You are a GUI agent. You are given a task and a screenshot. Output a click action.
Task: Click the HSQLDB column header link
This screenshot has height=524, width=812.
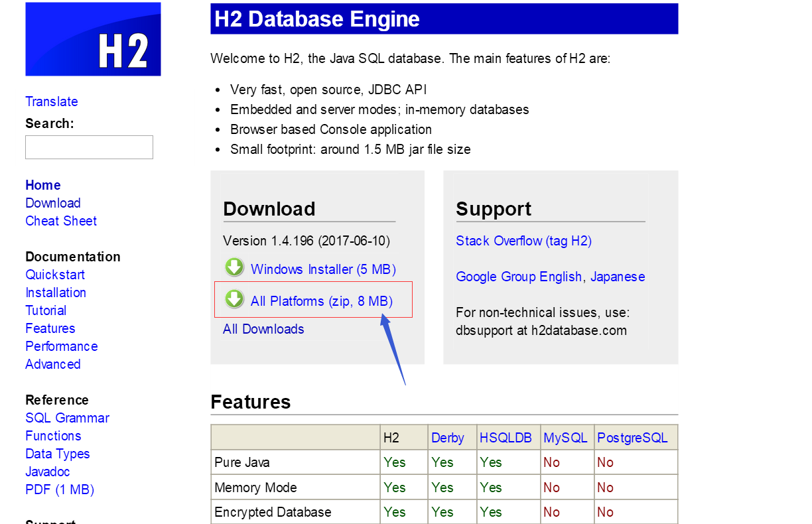point(506,438)
